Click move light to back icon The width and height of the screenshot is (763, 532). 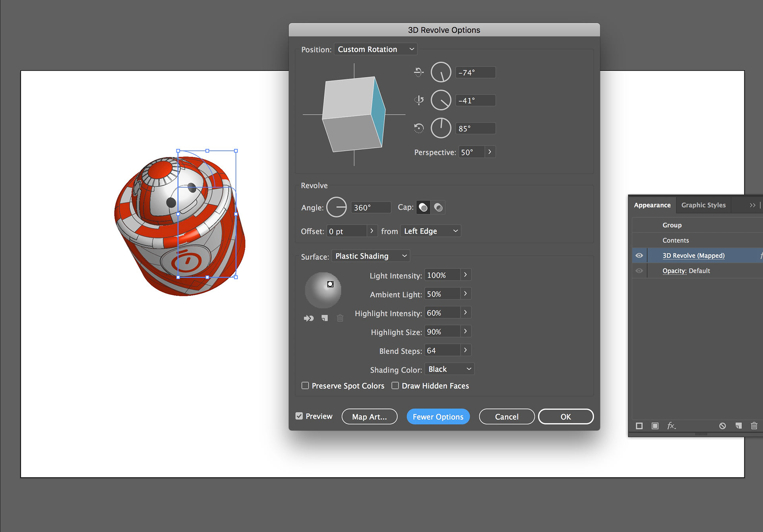[309, 318]
